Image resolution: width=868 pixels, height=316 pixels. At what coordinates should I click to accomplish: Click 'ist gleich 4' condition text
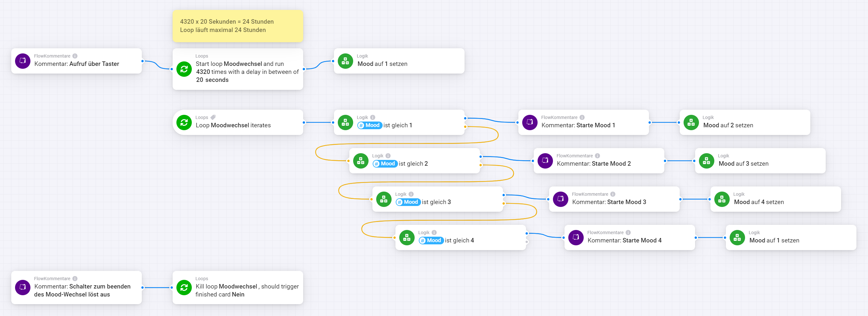(x=459, y=241)
